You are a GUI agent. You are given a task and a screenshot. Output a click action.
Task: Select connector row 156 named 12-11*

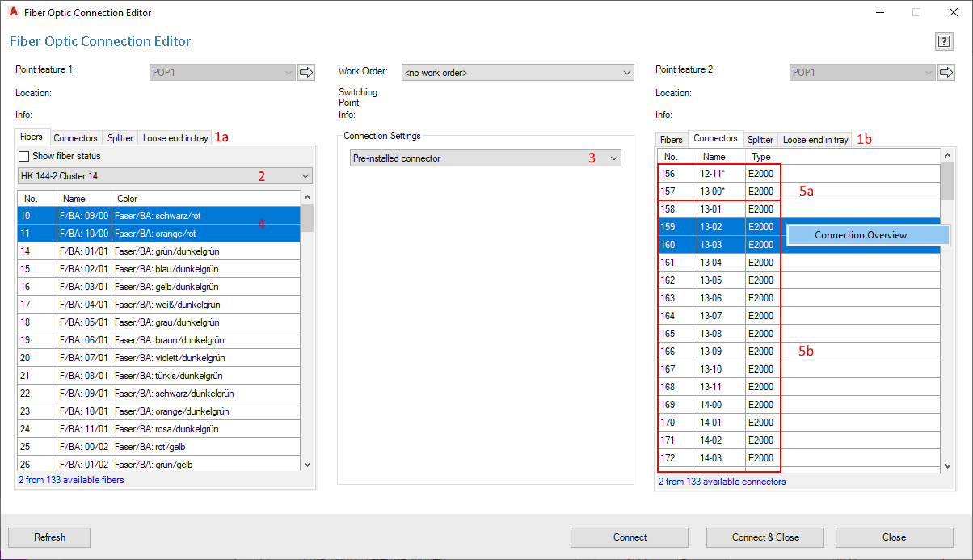[799, 173]
